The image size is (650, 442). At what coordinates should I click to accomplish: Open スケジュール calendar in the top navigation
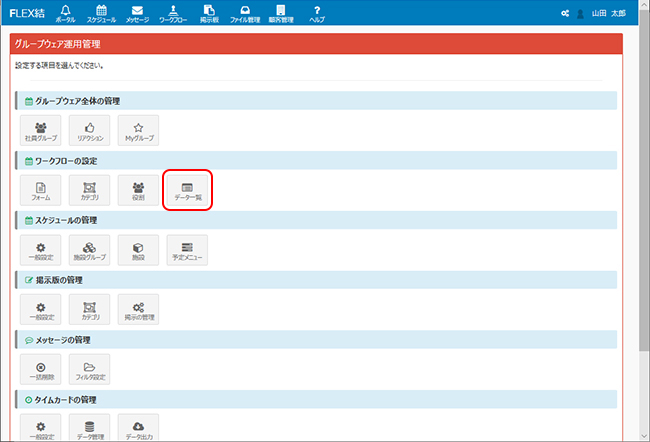(101, 13)
